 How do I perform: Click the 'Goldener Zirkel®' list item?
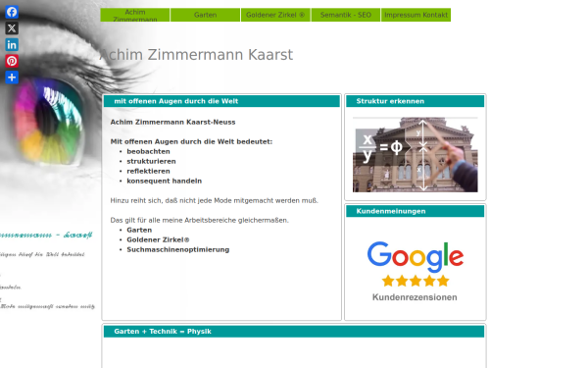[158, 240]
